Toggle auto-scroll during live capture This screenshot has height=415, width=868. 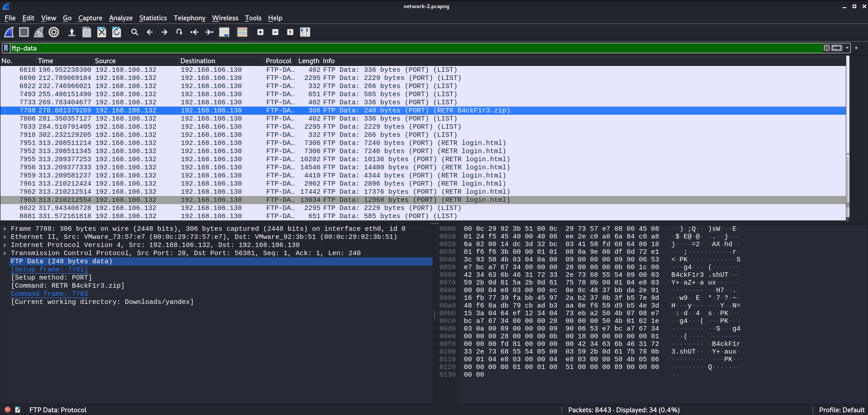pyautogui.click(x=224, y=32)
